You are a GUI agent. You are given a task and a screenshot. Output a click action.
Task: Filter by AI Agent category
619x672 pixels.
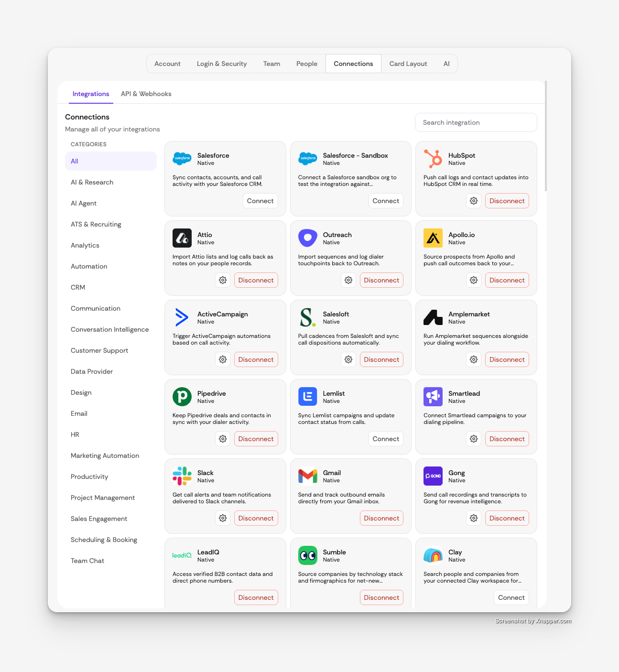(111, 203)
